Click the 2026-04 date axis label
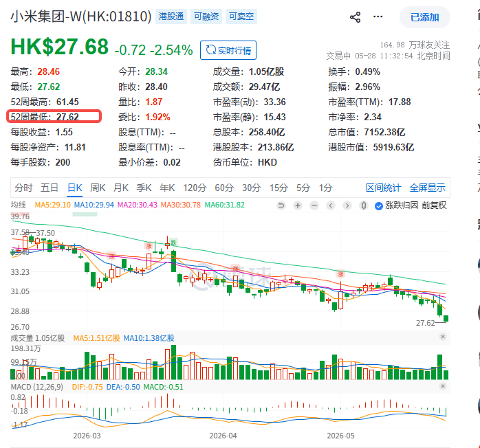The image size is (480, 448). 223,436
